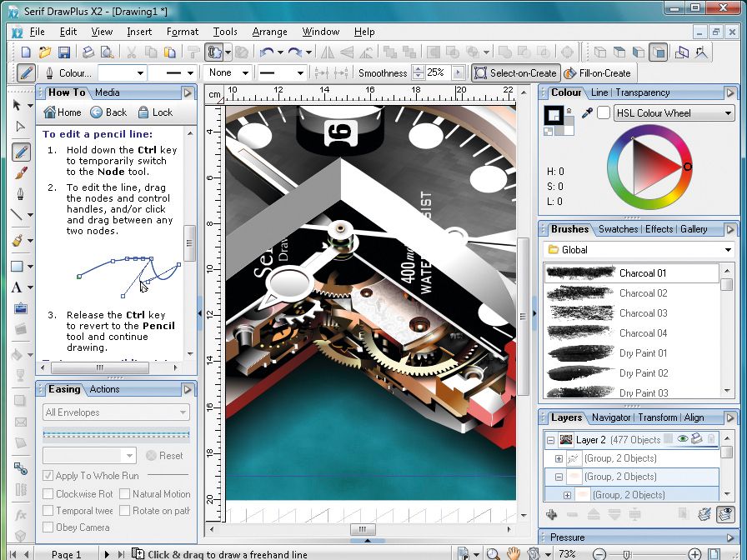The width and height of the screenshot is (747, 560).
Task: Click the Pan hand tool in status bar
Action: point(513,554)
